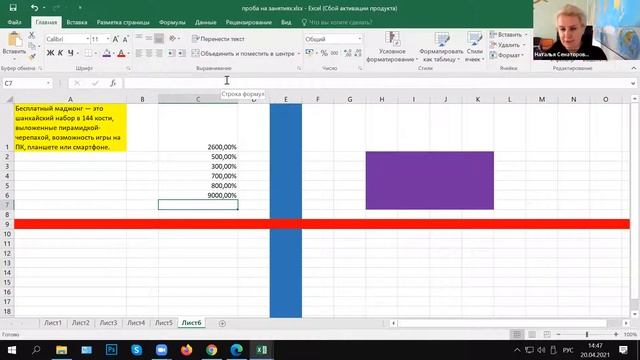Open Format as Table (Форматировать как таблицу)
The width and height of the screenshot is (640, 360).
coord(441,47)
